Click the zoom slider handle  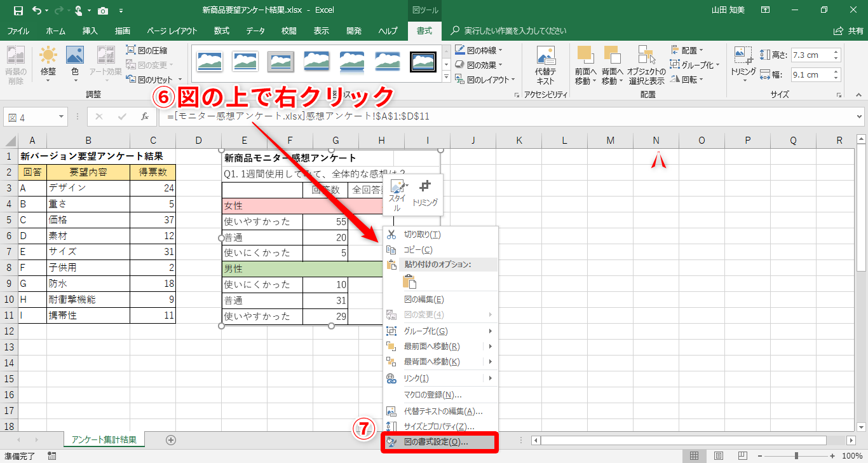(x=796, y=455)
